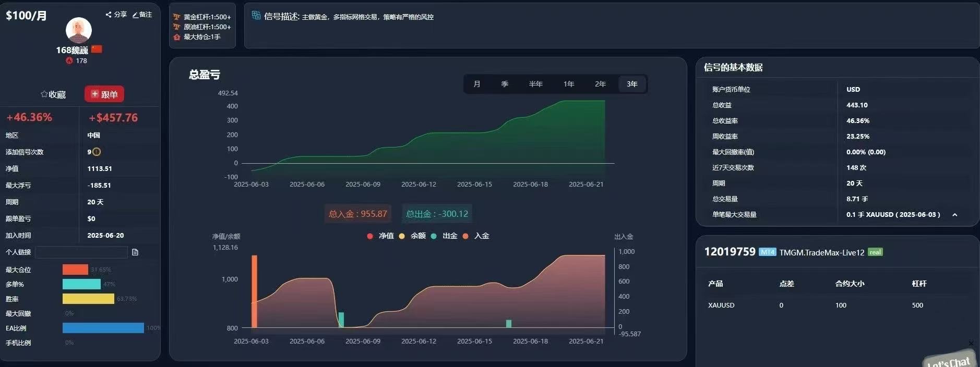Click the 信号的基本数据 panel heading
The image size is (980, 367).
point(733,67)
